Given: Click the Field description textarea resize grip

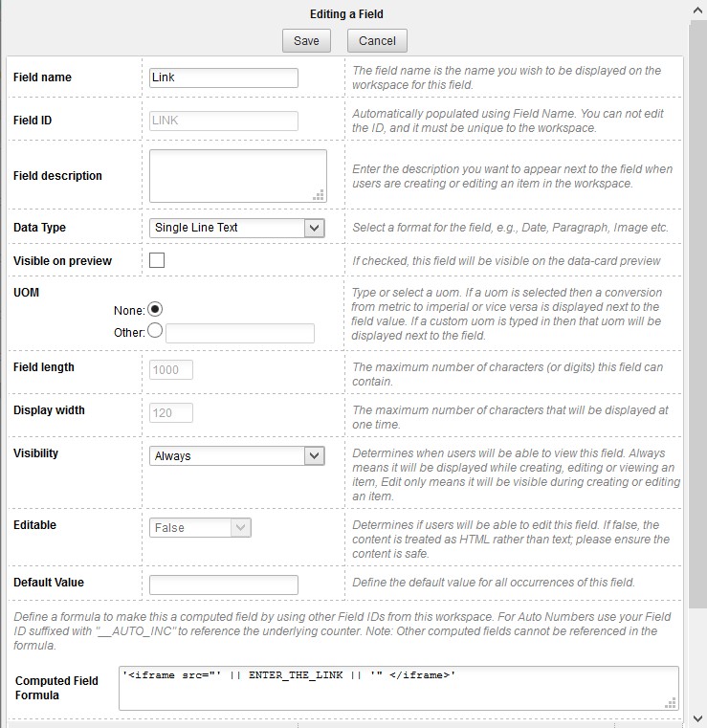Looking at the screenshot, I should pyautogui.click(x=319, y=195).
